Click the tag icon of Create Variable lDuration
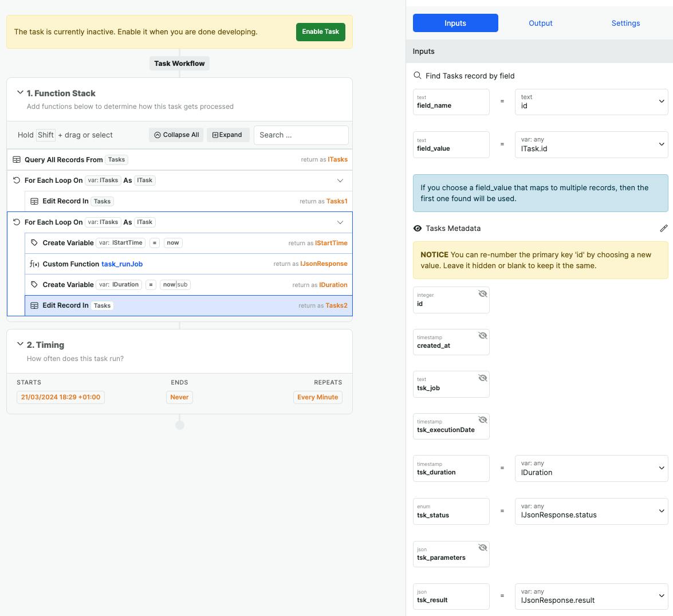 (34, 285)
